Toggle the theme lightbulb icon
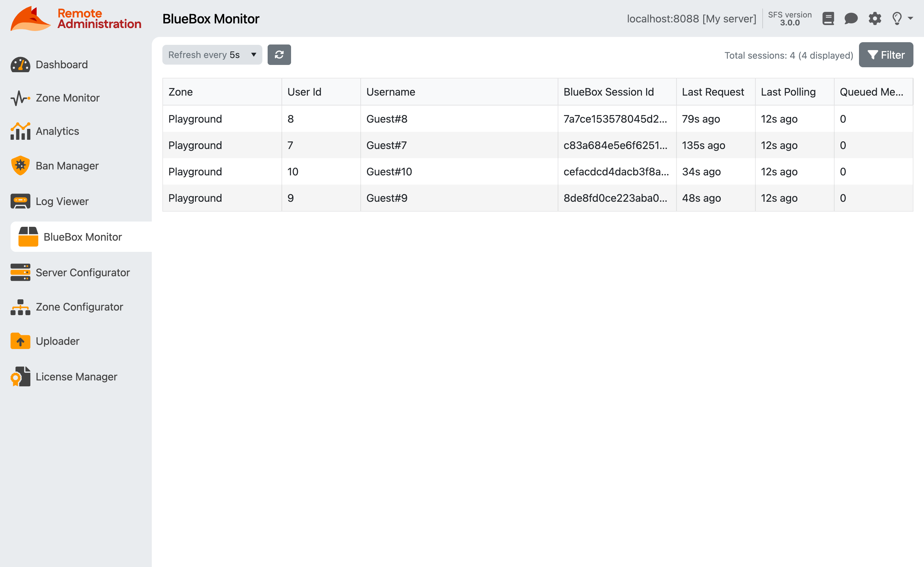 click(898, 18)
